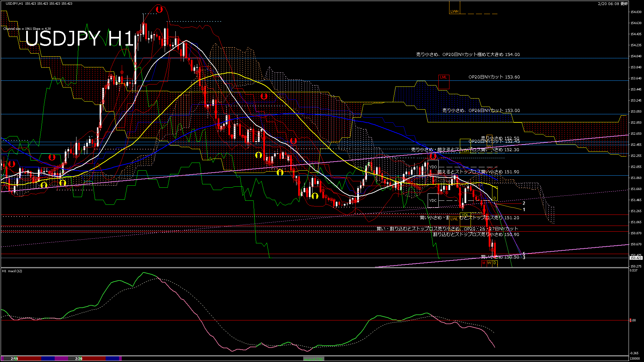Select the stop-loss sell 150.90 label
This screenshot has width=644, height=362.
point(476,234)
